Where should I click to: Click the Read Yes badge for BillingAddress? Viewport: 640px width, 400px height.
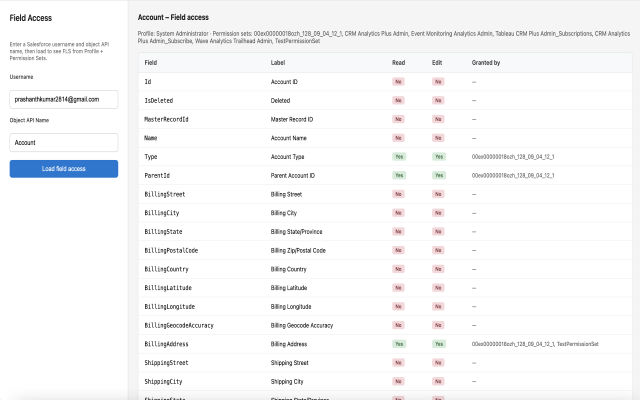coord(399,344)
